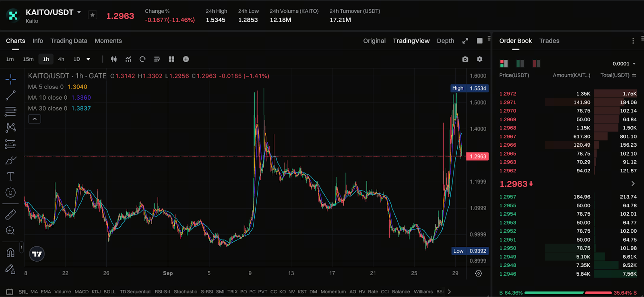This screenshot has height=297, width=644.
Task: Open the indicator templates list icon
Action: click(x=157, y=59)
